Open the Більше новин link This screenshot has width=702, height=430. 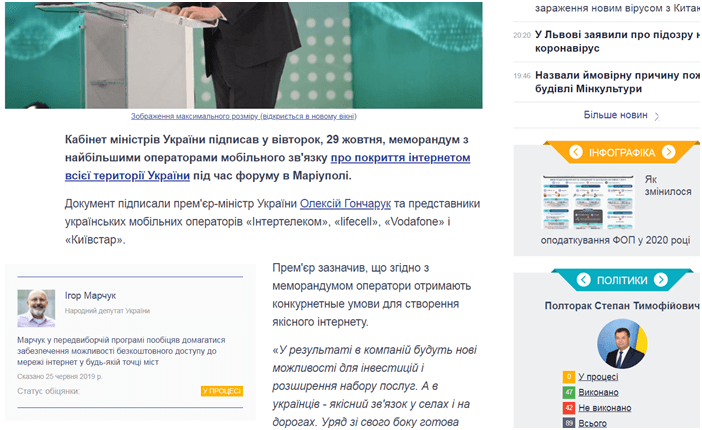[616, 115]
